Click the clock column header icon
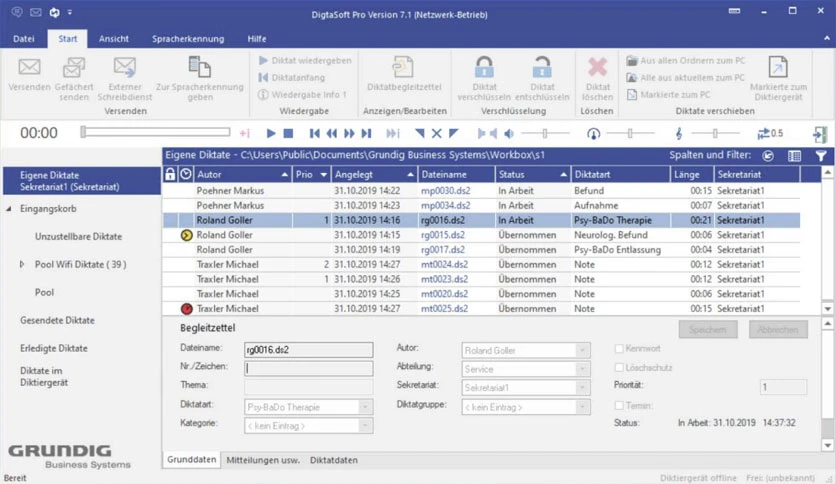Screen dimensions: 836x484 click(186, 174)
